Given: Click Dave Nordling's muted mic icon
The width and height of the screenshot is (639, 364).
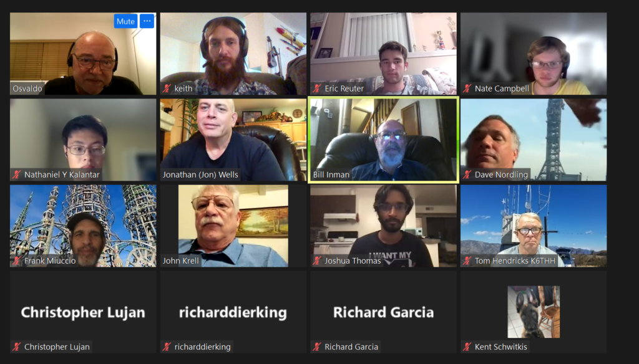Looking at the screenshot, I should pyautogui.click(x=467, y=175).
